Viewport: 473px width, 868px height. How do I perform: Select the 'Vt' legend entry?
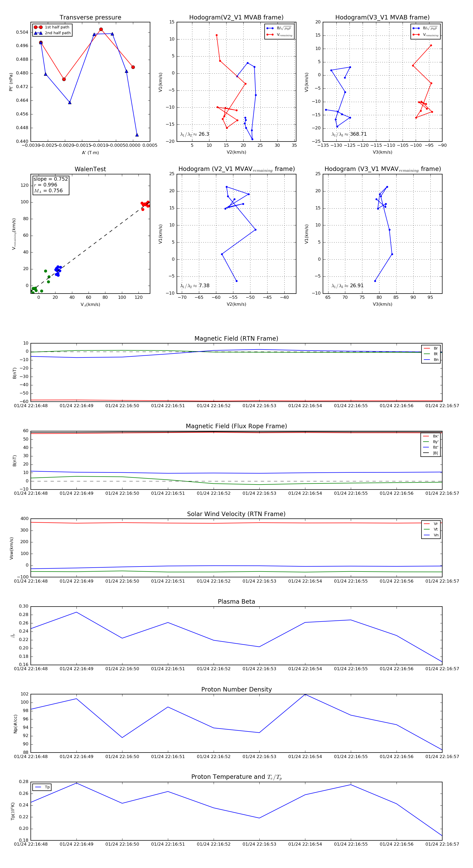click(x=431, y=529)
